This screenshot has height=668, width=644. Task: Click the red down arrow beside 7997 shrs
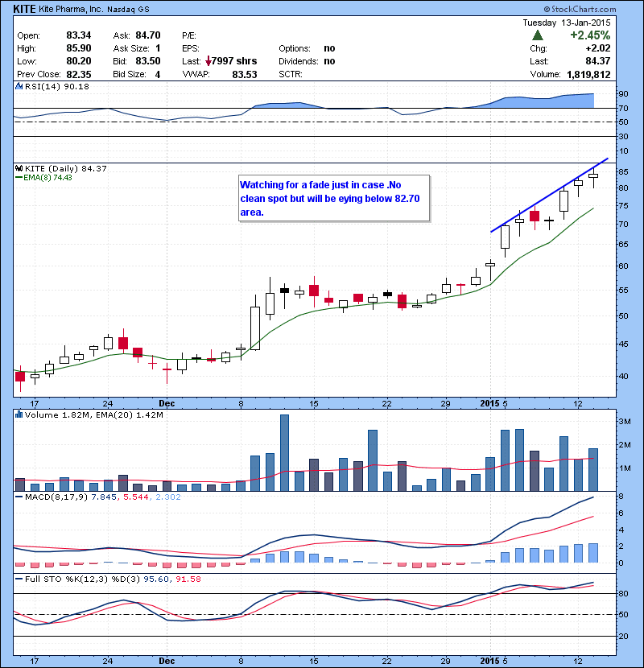(x=208, y=61)
